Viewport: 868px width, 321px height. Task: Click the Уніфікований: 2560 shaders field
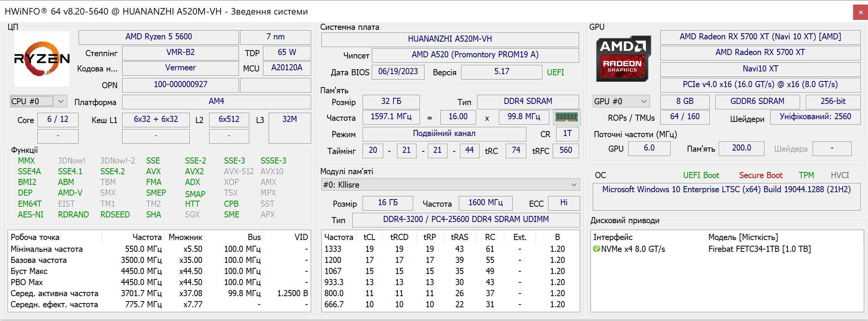pos(815,117)
